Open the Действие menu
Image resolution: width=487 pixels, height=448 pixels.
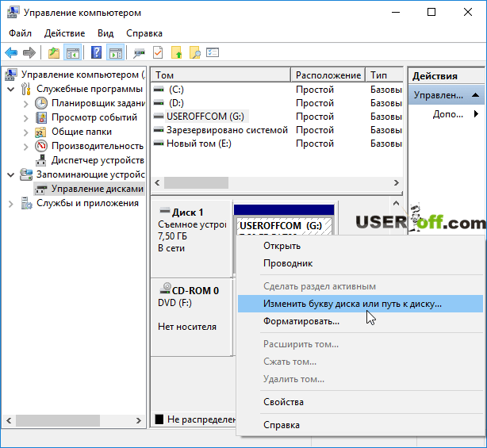pos(65,33)
